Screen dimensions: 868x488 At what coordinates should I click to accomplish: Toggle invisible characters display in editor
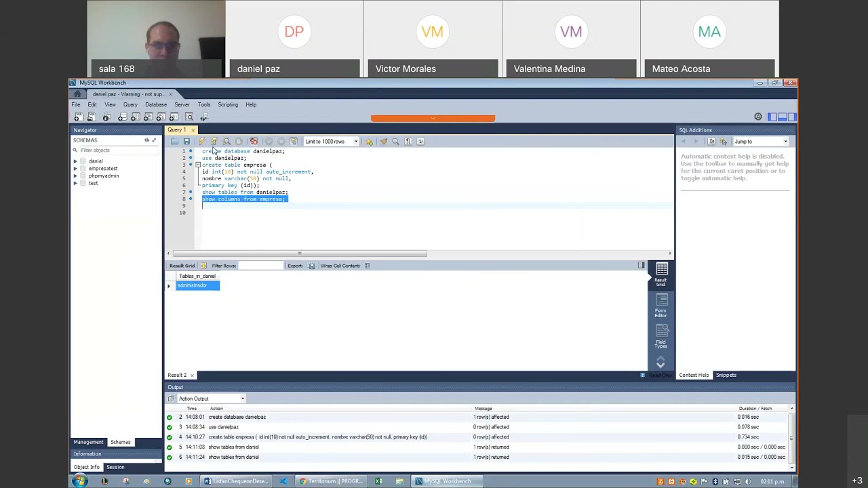coord(408,142)
